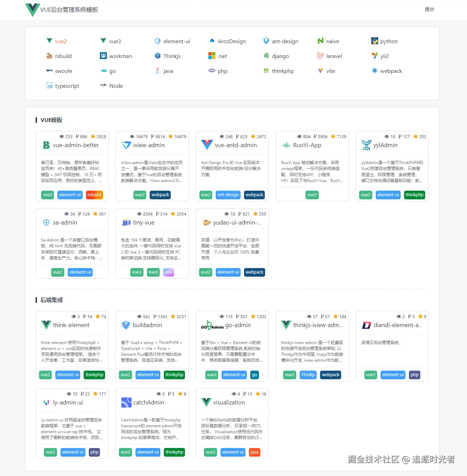Open the 提交 menu item

(429, 9)
